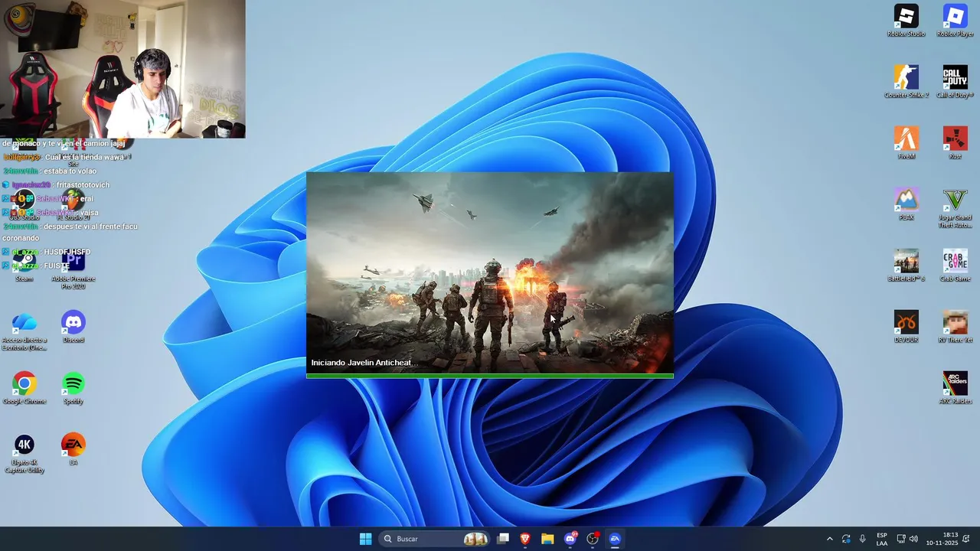980x551 pixels.
Task: Click the OneDrive Escritorio shortcut icon
Action: point(24,331)
